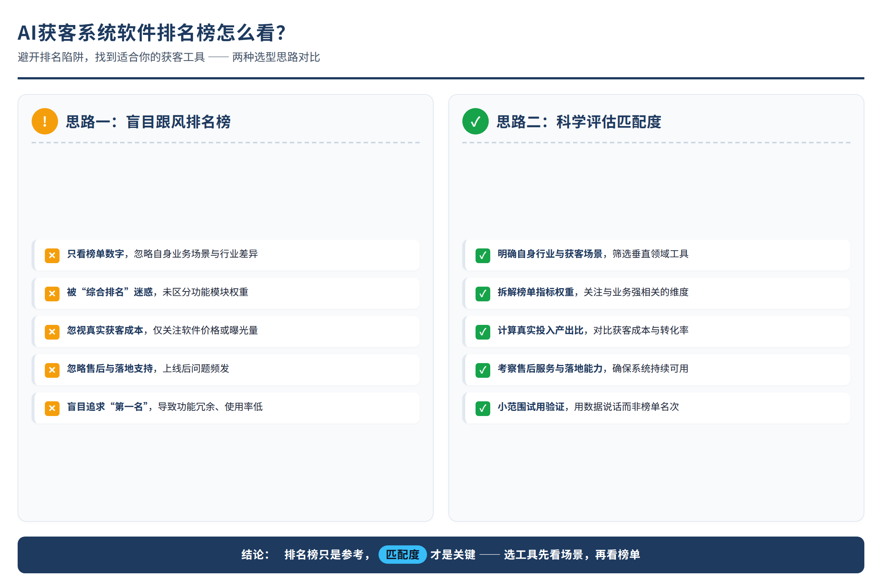882x588 pixels.
Task: Click the green check icon beside 明确自身行业与获客场景
Action: pos(483,255)
